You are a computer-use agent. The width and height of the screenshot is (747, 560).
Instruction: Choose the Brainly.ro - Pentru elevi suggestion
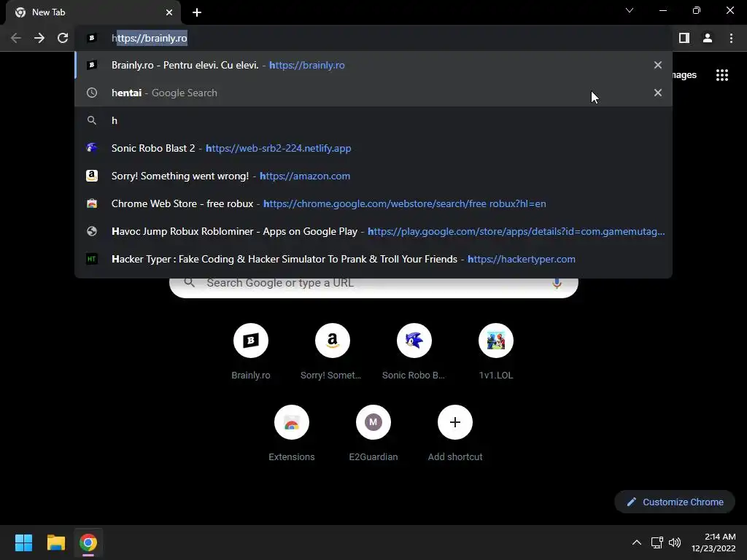[x=373, y=65]
